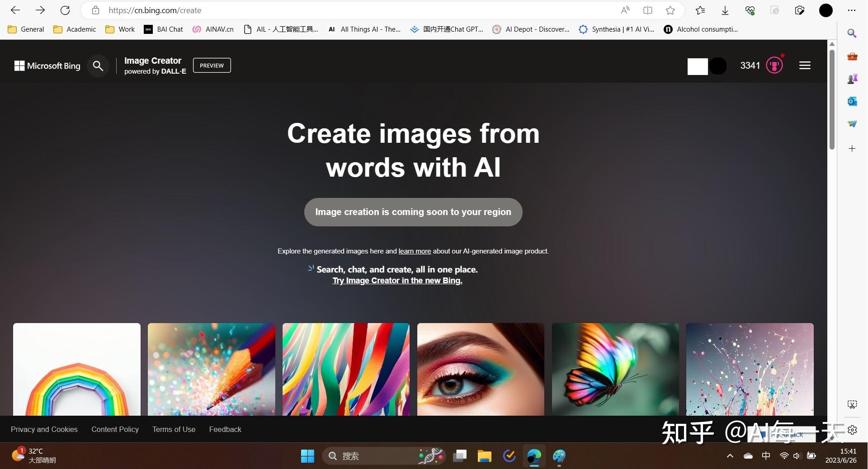Image resolution: width=868 pixels, height=469 pixels.
Task: Launch web capture from the toolbar
Action: point(799,10)
